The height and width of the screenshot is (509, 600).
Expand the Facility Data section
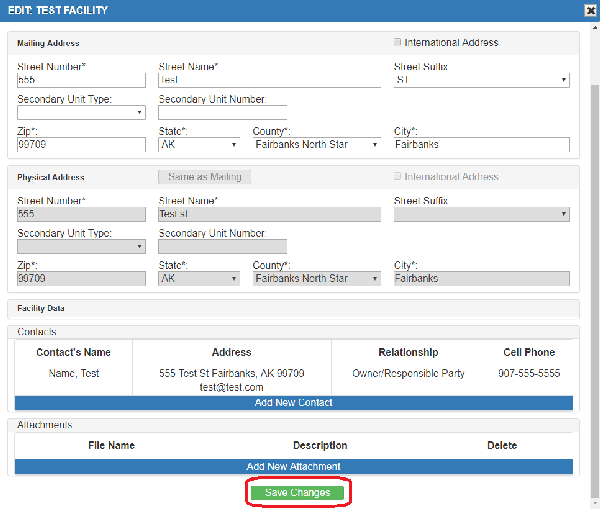point(294,309)
